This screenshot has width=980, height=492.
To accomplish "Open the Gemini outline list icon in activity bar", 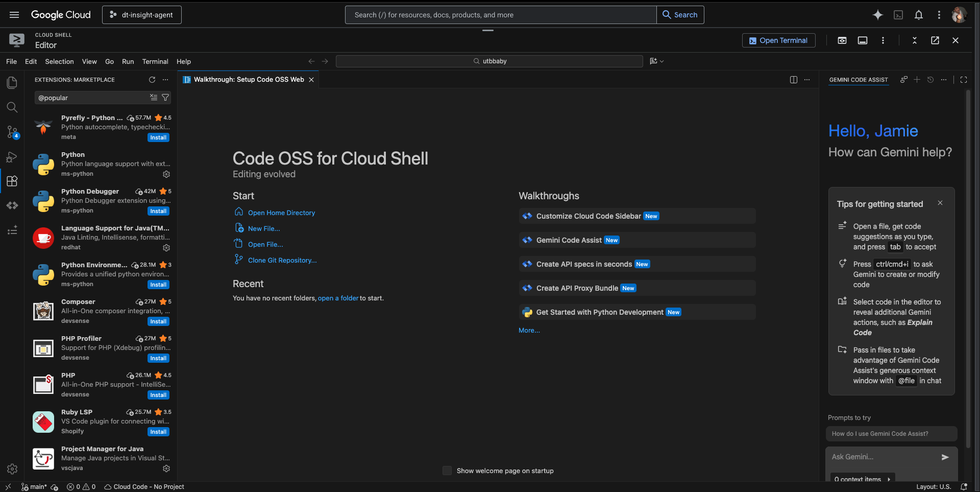I will 12,230.
